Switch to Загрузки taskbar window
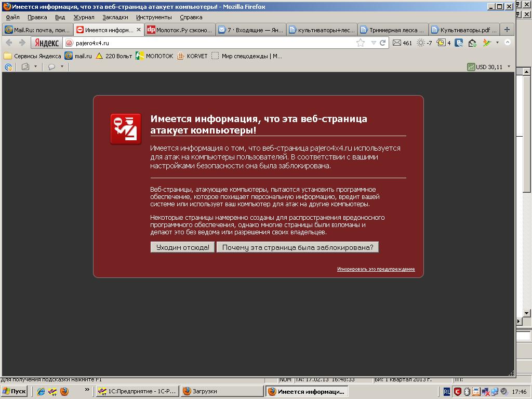Screen dimensions: 532x399 [x=222, y=392]
